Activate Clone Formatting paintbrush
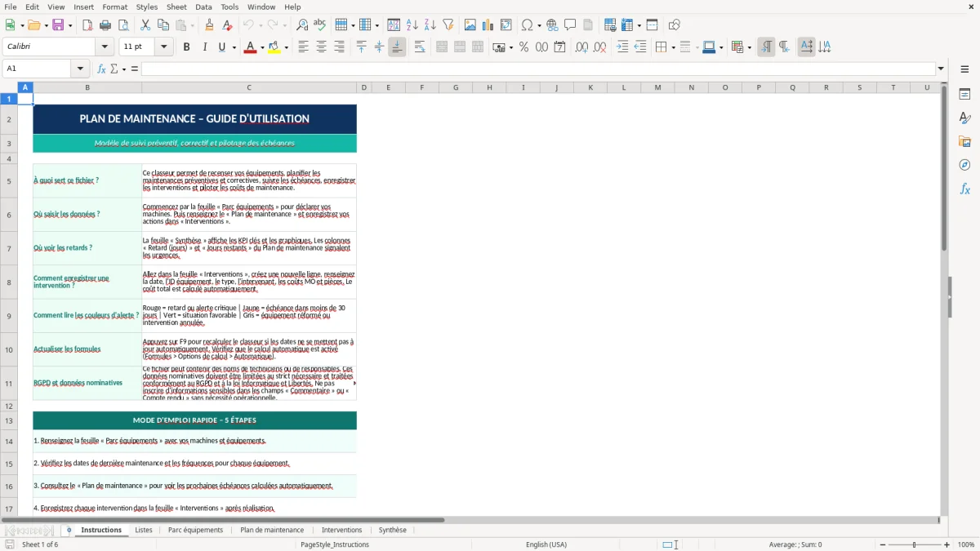Image resolution: width=980 pixels, height=551 pixels. point(209,25)
